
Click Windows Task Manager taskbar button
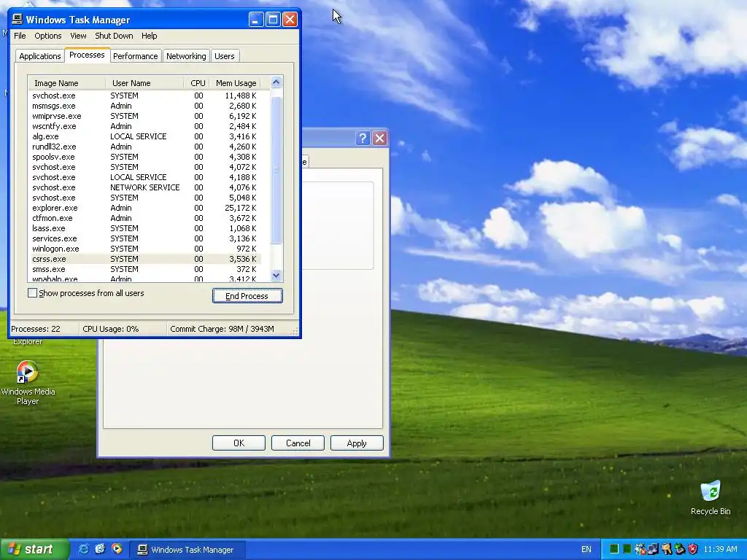point(187,550)
